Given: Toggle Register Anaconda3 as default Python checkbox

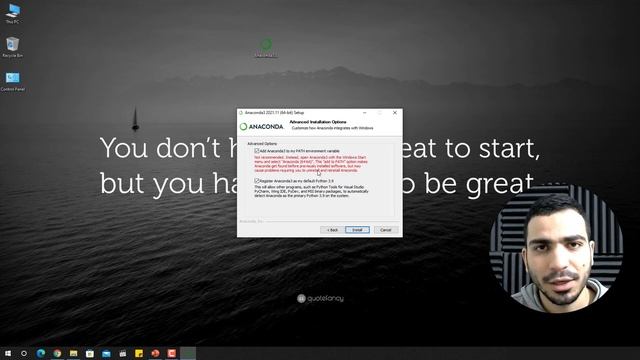Looking at the screenshot, I should click(257, 180).
